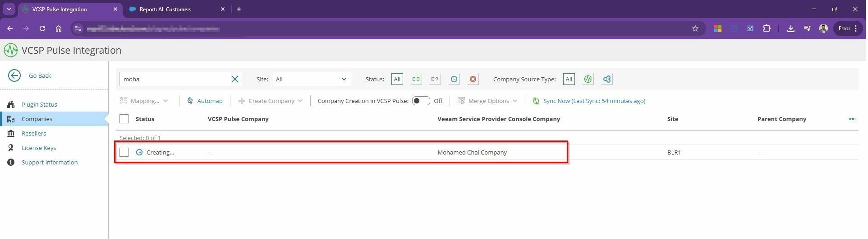Clear the 'moha' search text
Viewport: 868px width, 239px height.
(x=235, y=79)
